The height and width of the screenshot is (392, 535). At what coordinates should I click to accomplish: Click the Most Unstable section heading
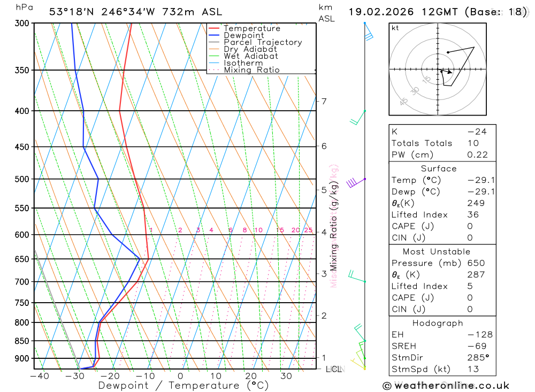437,252
